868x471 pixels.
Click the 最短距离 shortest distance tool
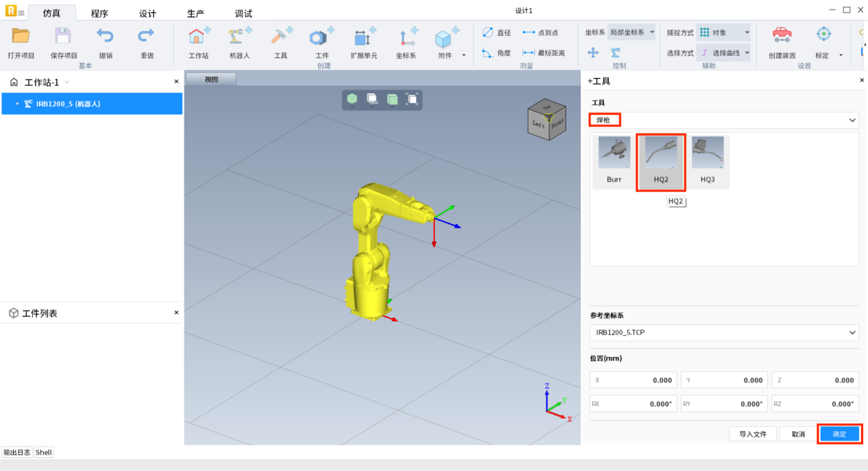pyautogui.click(x=543, y=53)
